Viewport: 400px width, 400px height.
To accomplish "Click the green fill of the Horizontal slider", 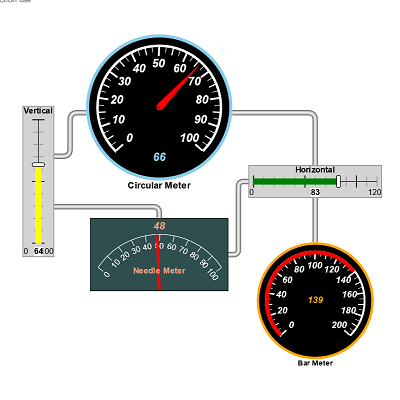I will point(295,182).
